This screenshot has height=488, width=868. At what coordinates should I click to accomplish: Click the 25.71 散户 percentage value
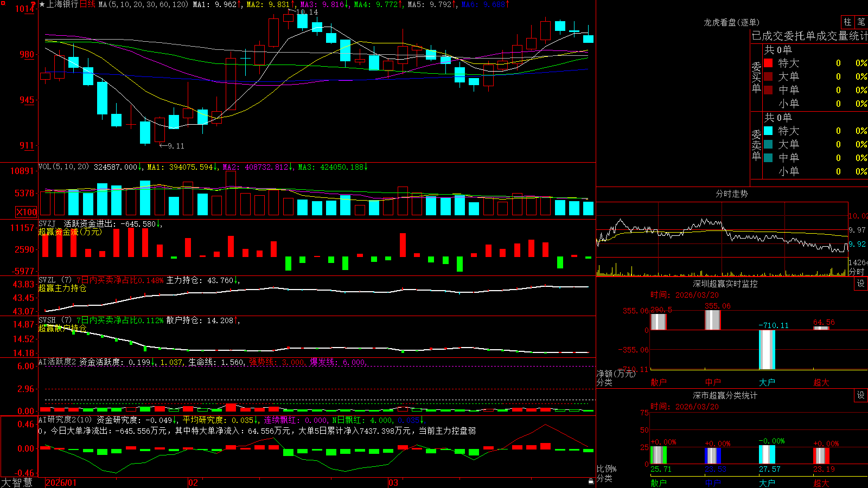[x=661, y=469]
